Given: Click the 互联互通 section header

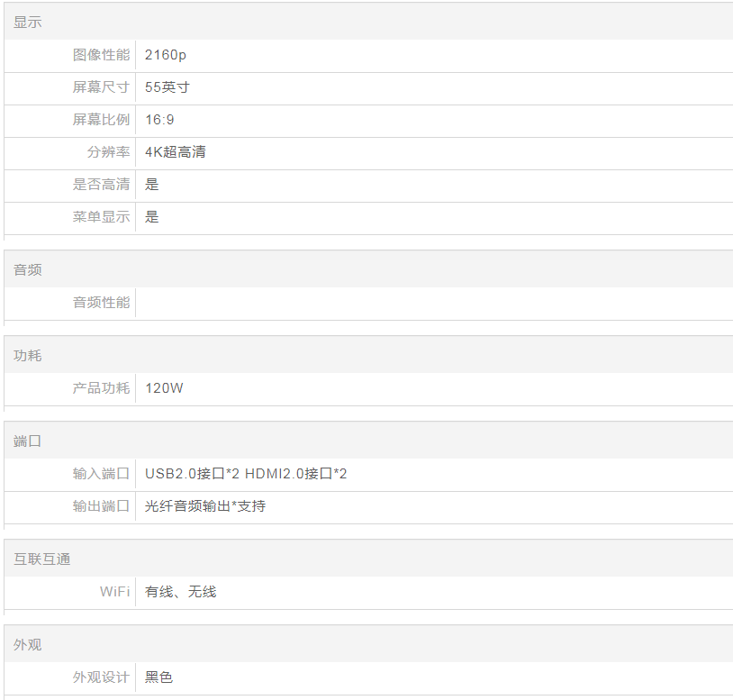Looking at the screenshot, I should pyautogui.click(x=41, y=559).
